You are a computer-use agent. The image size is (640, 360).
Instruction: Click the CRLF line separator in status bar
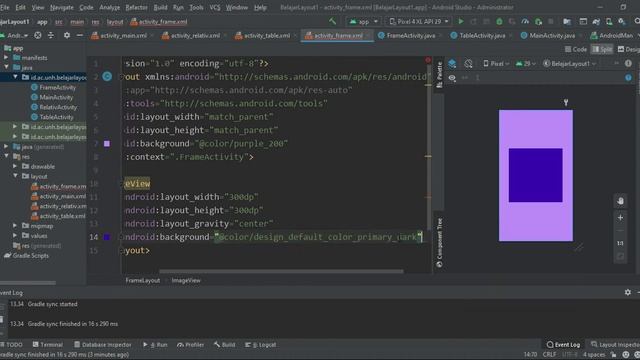tap(549, 354)
